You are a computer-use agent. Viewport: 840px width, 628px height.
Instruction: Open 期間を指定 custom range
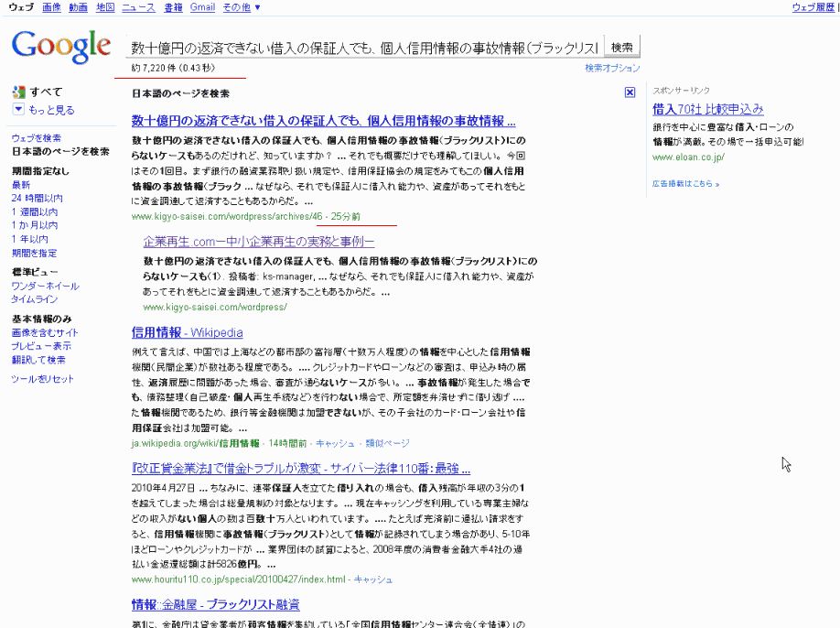pos(34,253)
